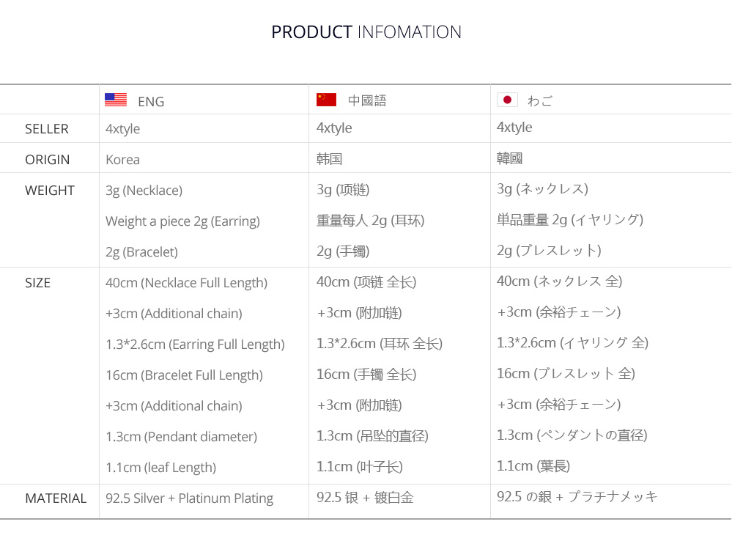This screenshot has width=732, height=560.
Task: Select the ENG column header
Action: [x=151, y=101]
